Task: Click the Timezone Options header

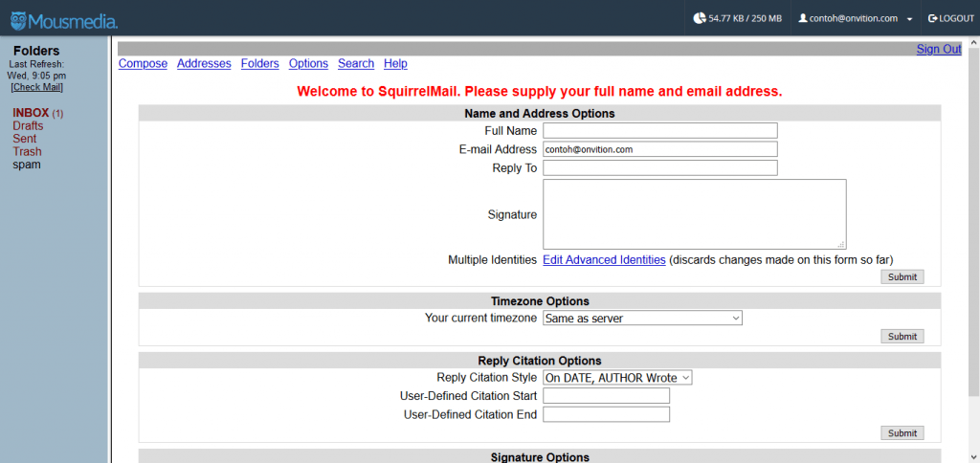Action: (x=540, y=301)
